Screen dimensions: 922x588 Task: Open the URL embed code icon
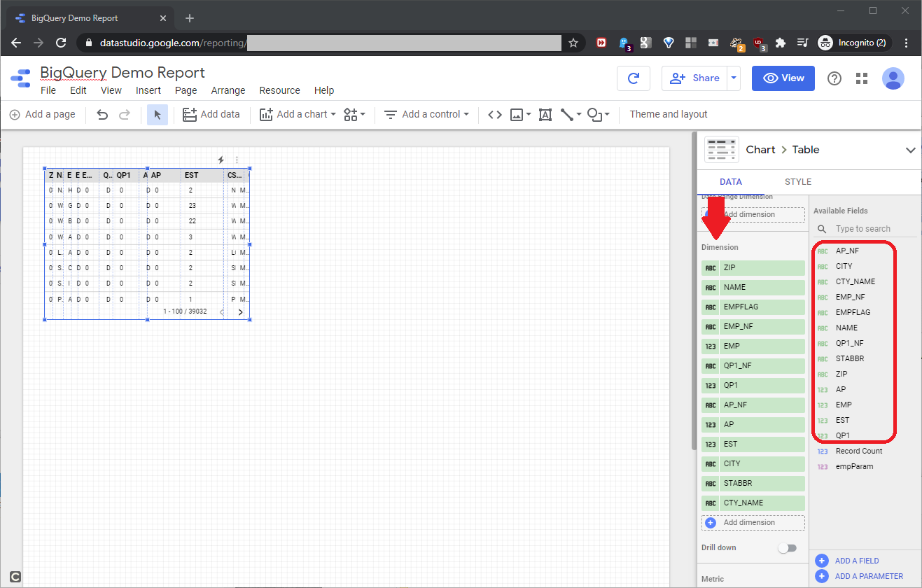(x=495, y=114)
